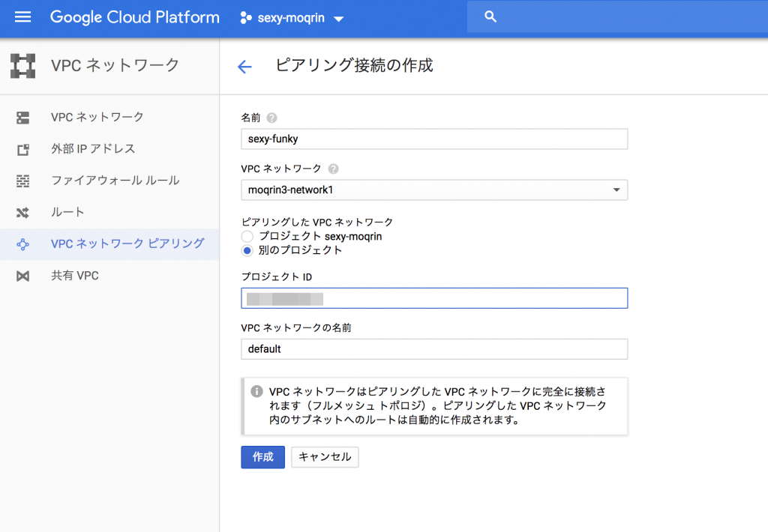
Task: Open VPC ネットワーク ピアリング in the sidebar
Action: pyautogui.click(x=127, y=244)
